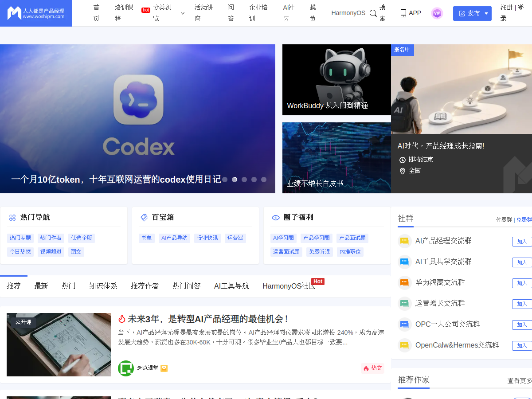Click the 免费听课 tag
The width and height of the screenshot is (532, 399).
(320, 252)
